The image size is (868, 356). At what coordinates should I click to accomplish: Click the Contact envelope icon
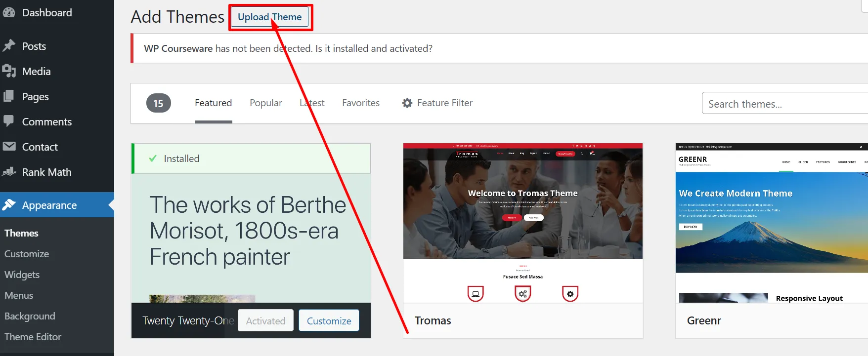9,146
